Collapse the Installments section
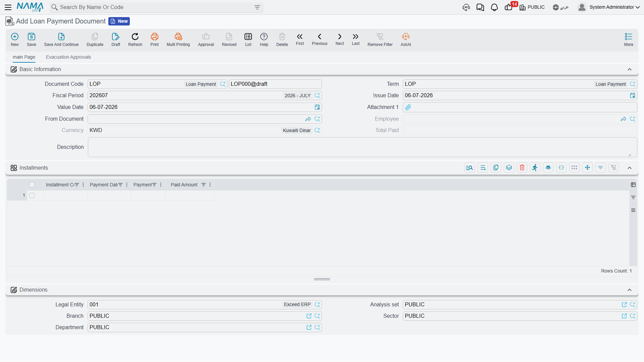The height and width of the screenshot is (362, 644). tap(630, 168)
